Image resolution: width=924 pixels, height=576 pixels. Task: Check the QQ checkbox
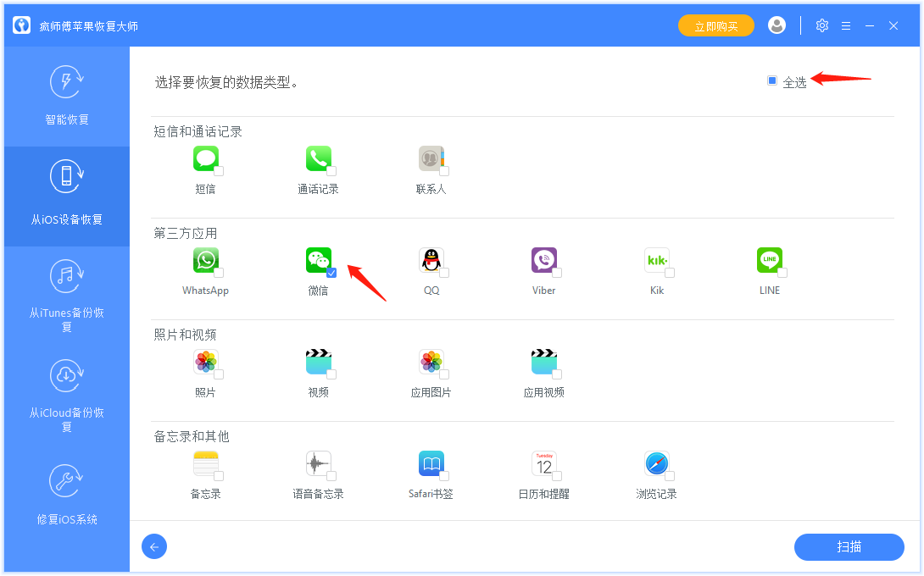coord(444,273)
